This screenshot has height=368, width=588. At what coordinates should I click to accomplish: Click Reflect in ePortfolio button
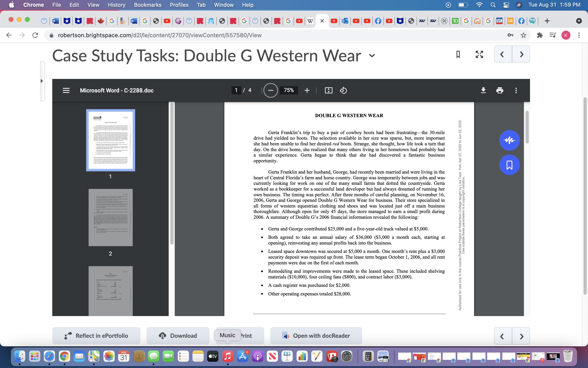click(96, 336)
